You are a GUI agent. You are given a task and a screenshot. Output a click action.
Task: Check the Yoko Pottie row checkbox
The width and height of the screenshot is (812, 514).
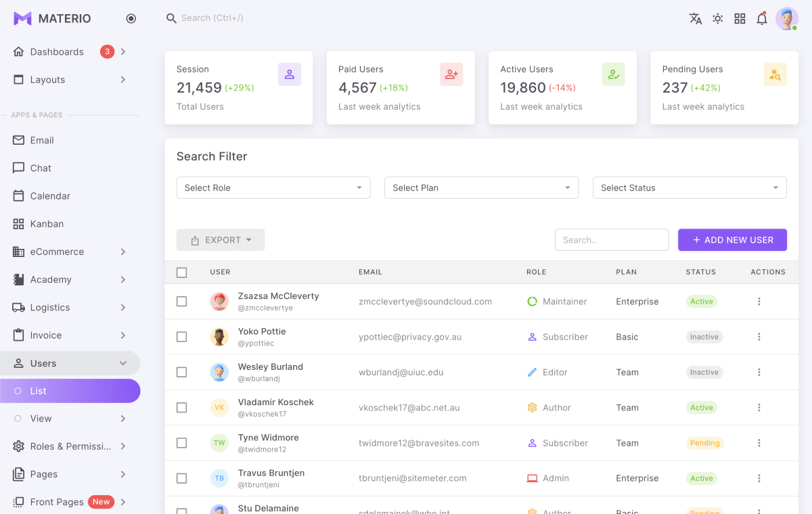[181, 337]
